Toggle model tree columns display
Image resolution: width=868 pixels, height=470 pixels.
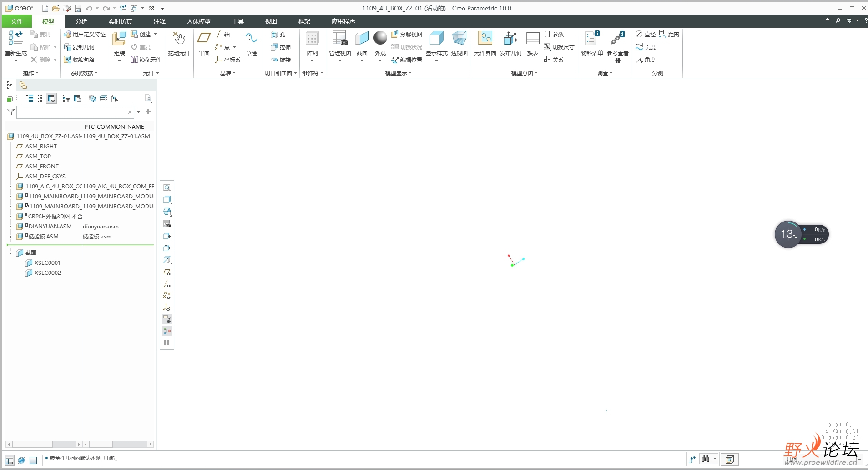coord(51,98)
